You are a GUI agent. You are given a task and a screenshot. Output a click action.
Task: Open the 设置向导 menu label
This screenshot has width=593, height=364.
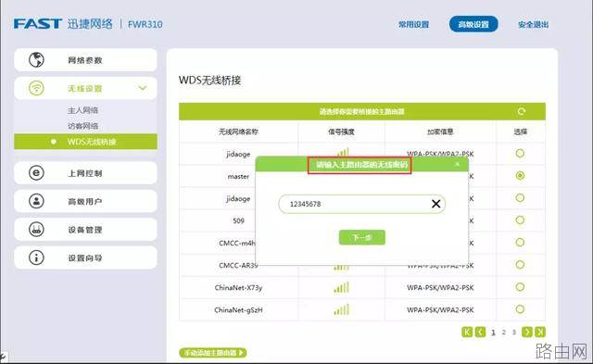85,258
